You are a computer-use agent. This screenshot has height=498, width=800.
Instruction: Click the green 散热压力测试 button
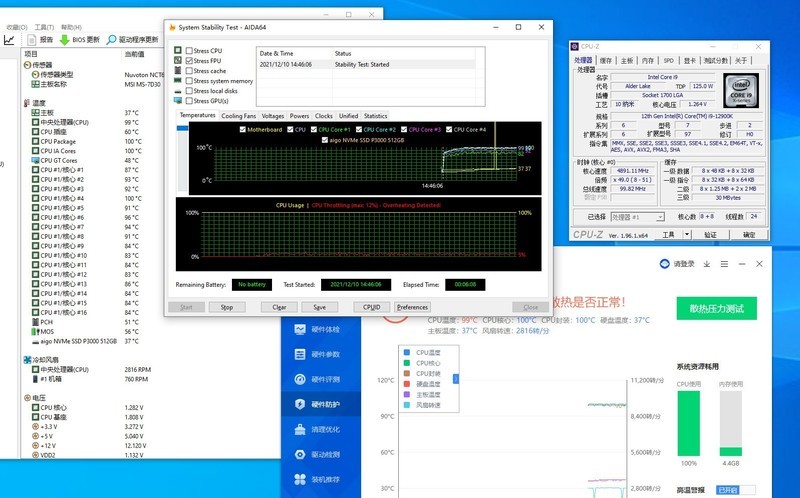(716, 308)
